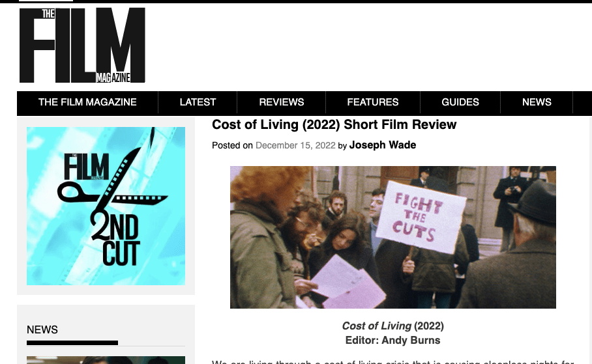Open the REVIEWS menu item
This screenshot has height=364, width=592.
[x=281, y=102]
